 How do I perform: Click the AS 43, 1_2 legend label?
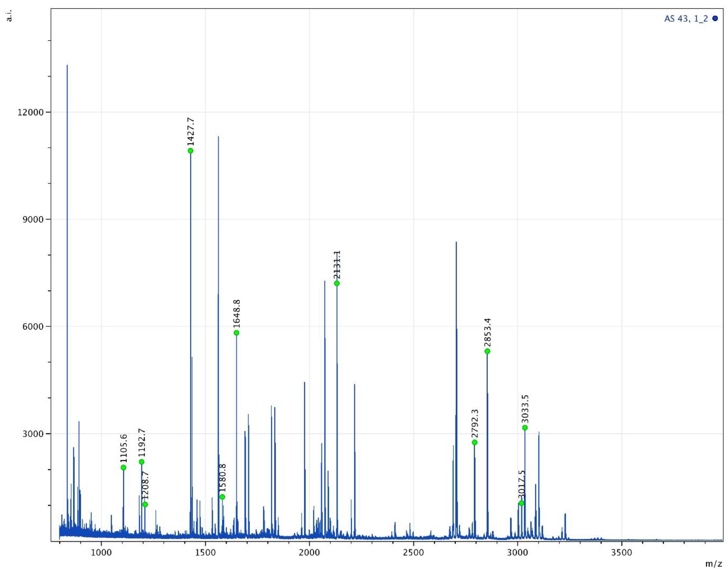tap(686, 19)
